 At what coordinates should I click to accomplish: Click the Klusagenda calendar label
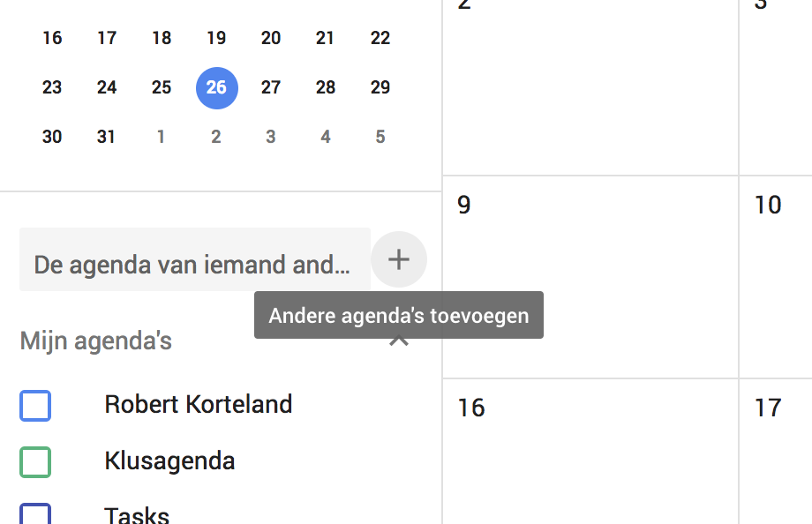tap(169, 460)
